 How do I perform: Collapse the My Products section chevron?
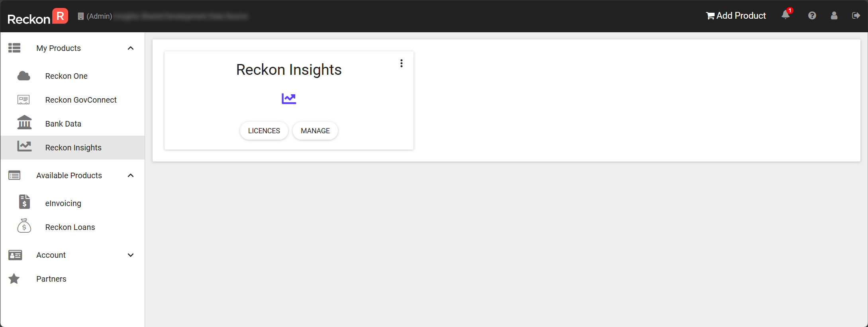(131, 48)
